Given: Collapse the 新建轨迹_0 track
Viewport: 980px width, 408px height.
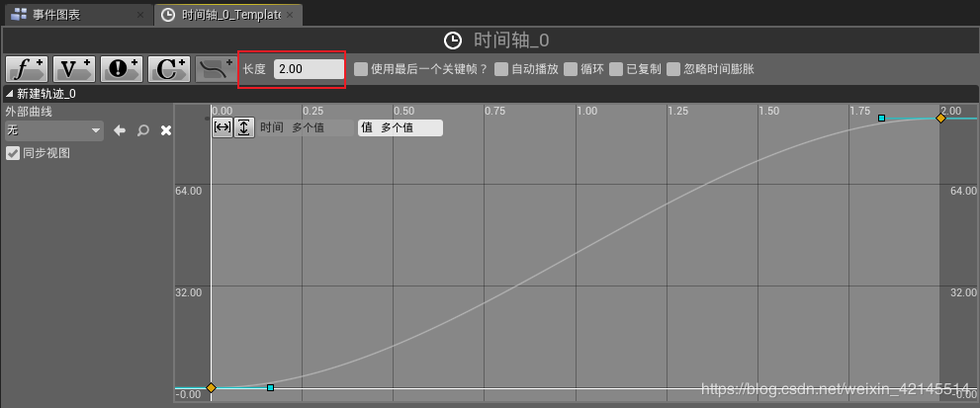Looking at the screenshot, I should point(9,95).
